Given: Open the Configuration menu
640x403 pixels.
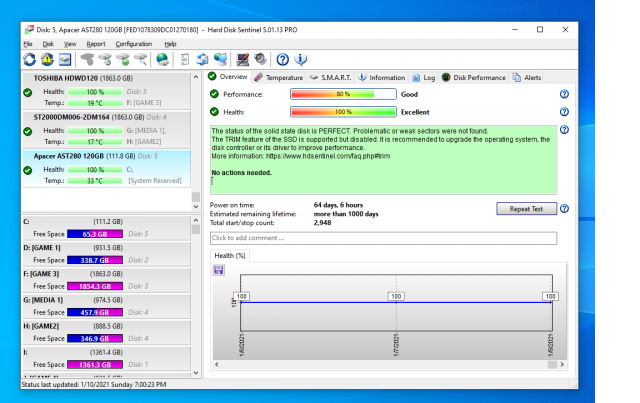Looking at the screenshot, I should (x=133, y=44).
